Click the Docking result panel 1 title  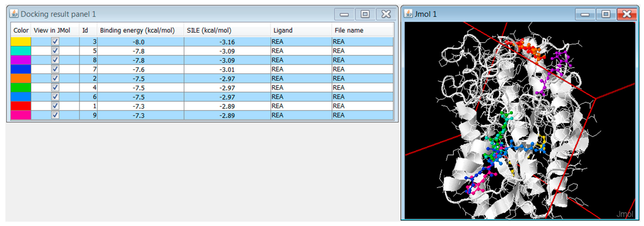58,14
